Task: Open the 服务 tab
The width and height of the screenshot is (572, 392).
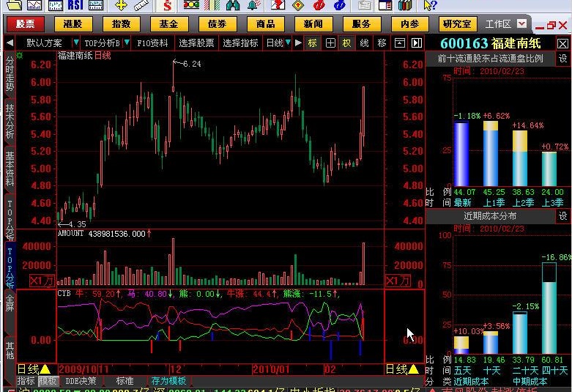Action: click(x=362, y=24)
